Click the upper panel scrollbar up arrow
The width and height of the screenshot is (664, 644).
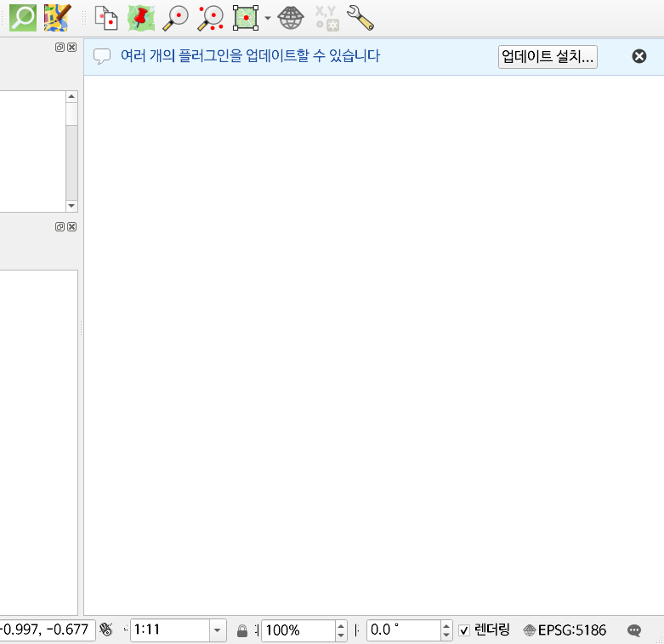pyautogui.click(x=71, y=97)
